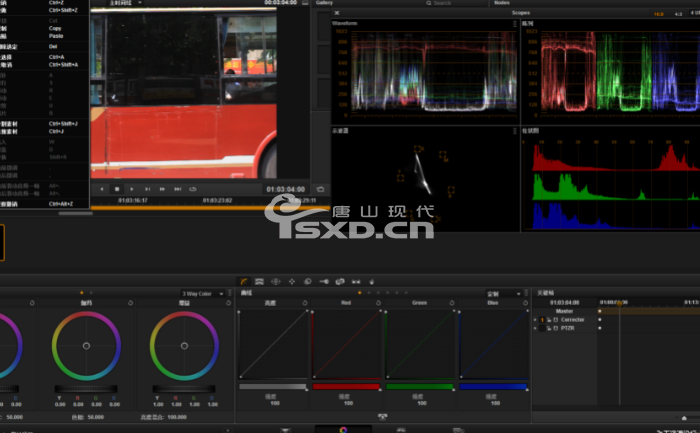Toggle loop playback
700x433 pixels.
click(x=193, y=189)
